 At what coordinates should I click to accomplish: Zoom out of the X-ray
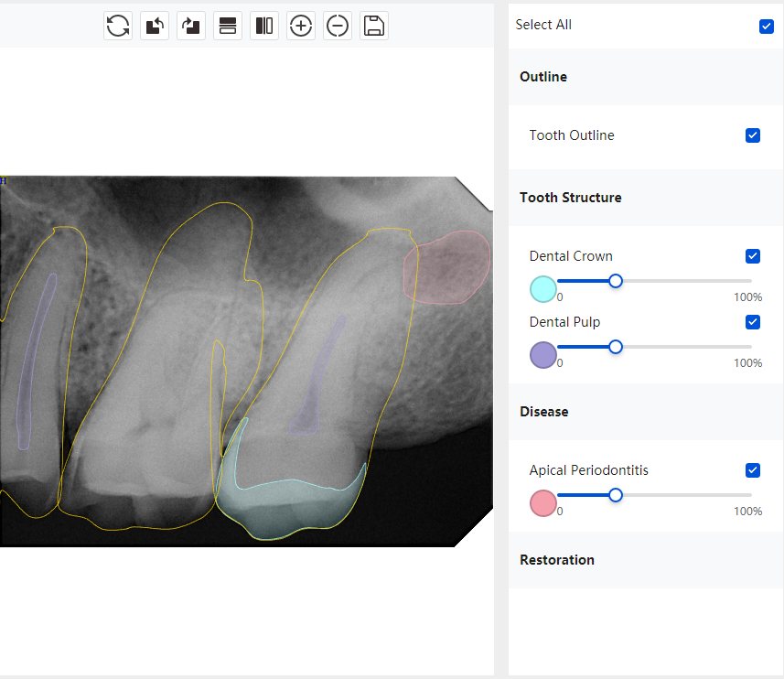coord(338,26)
